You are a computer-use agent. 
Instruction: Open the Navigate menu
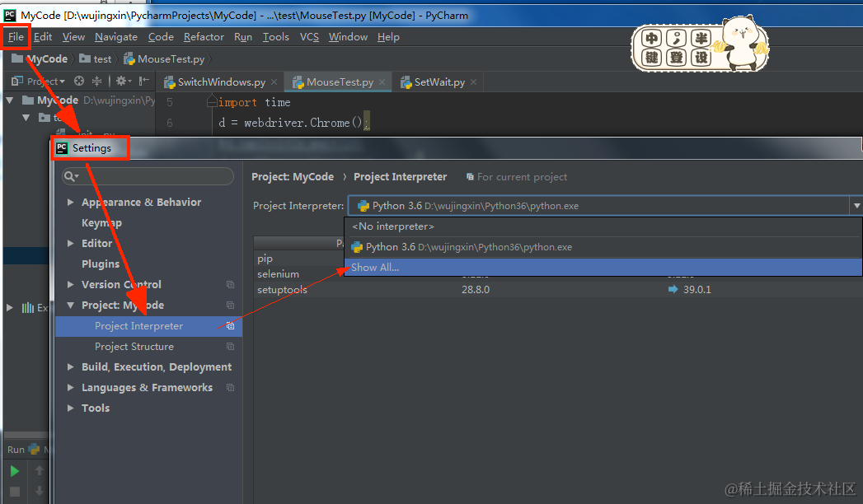pos(116,37)
